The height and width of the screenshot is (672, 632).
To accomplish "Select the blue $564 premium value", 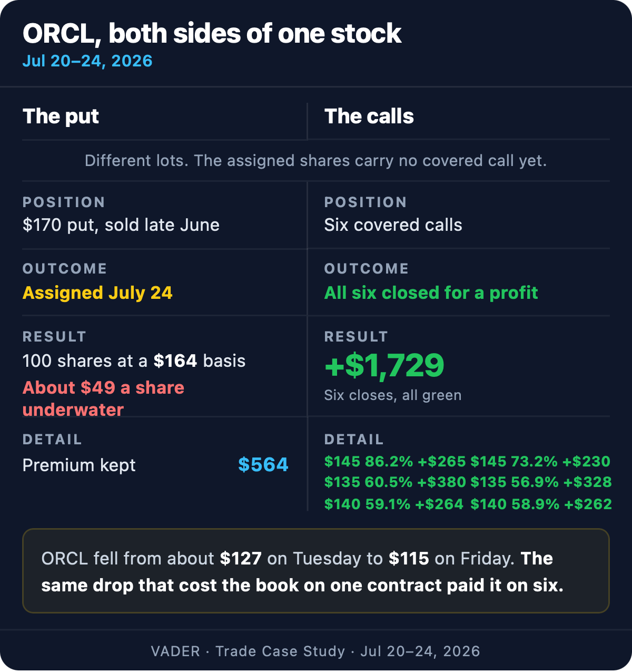I will (263, 465).
